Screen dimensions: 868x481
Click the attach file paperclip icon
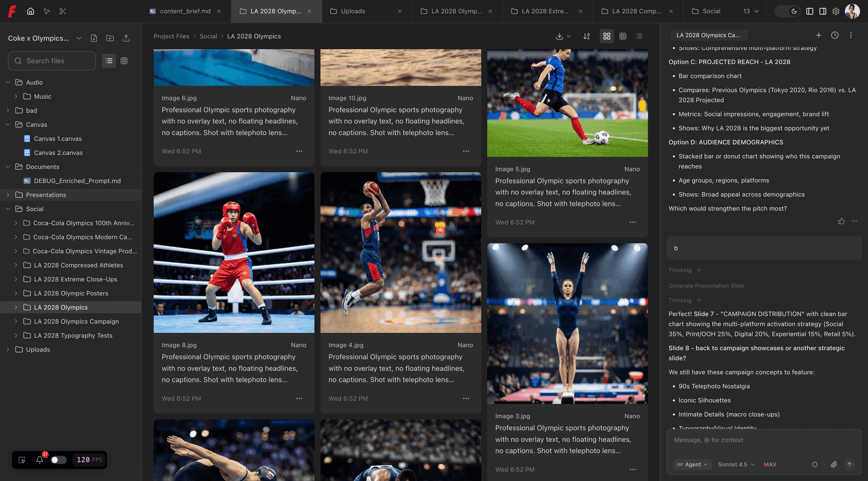coord(834,464)
